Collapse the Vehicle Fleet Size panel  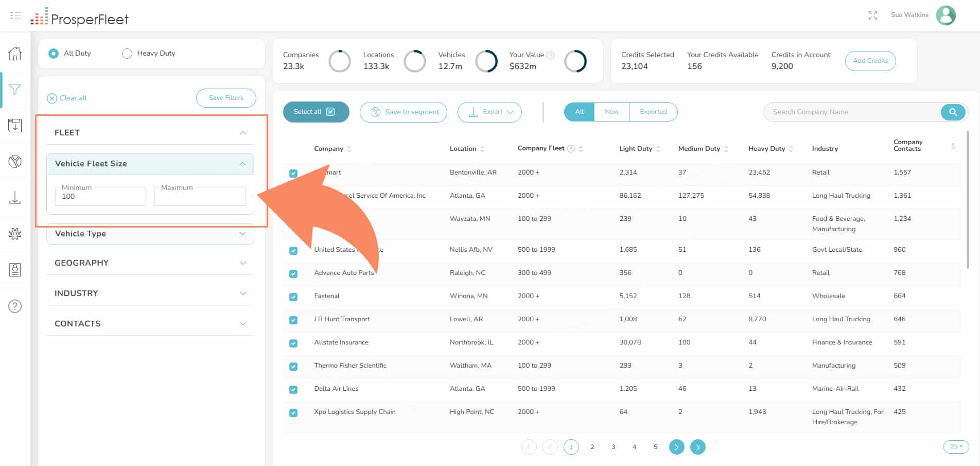pos(243,164)
